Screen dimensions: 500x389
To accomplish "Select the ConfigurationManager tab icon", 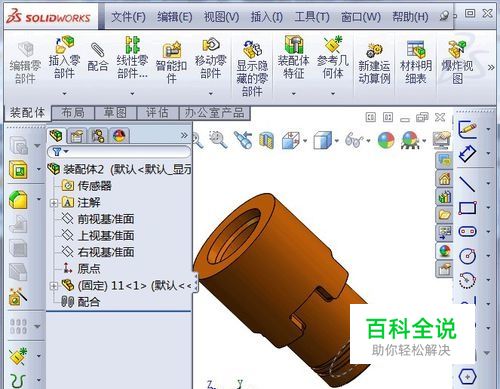I will click(x=97, y=136).
